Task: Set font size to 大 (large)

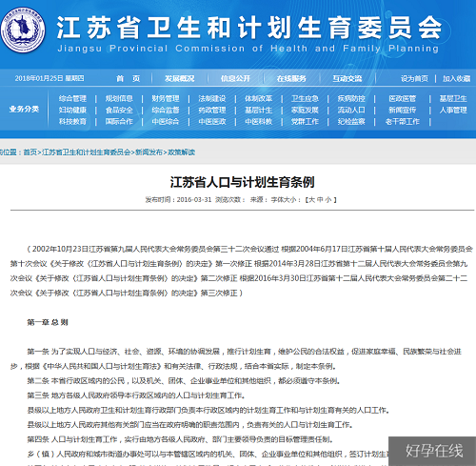Action: click(x=312, y=200)
